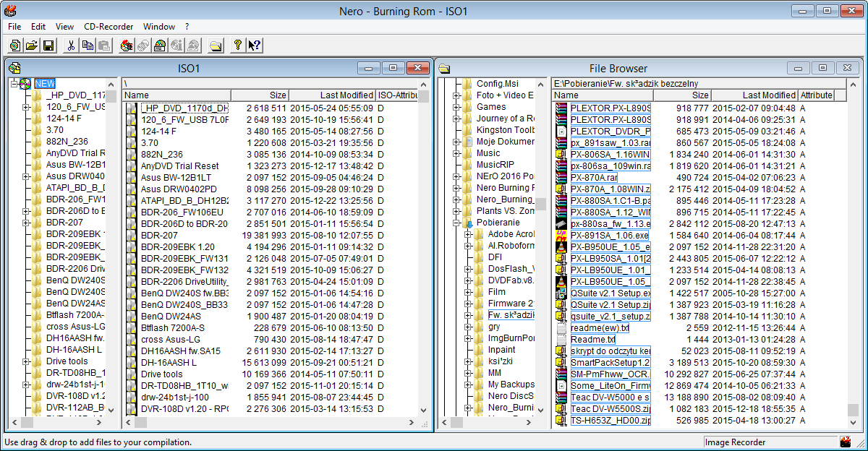Sort File Browser by Size column header
Screen dimensions: 868x451
pos(681,95)
